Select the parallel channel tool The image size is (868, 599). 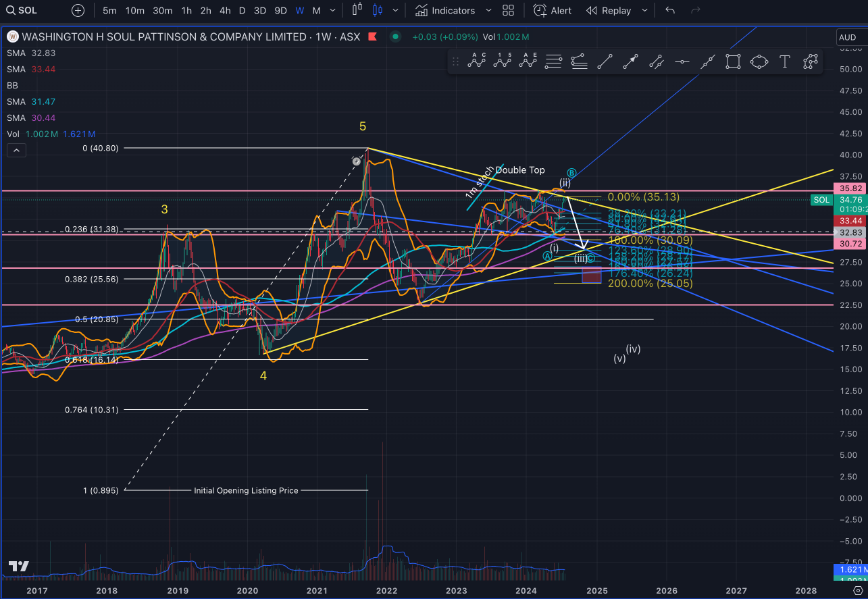tap(656, 62)
